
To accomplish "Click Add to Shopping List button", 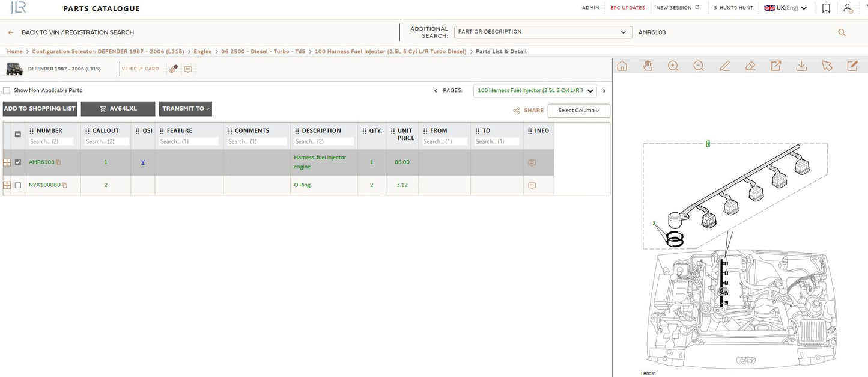I will (x=40, y=109).
